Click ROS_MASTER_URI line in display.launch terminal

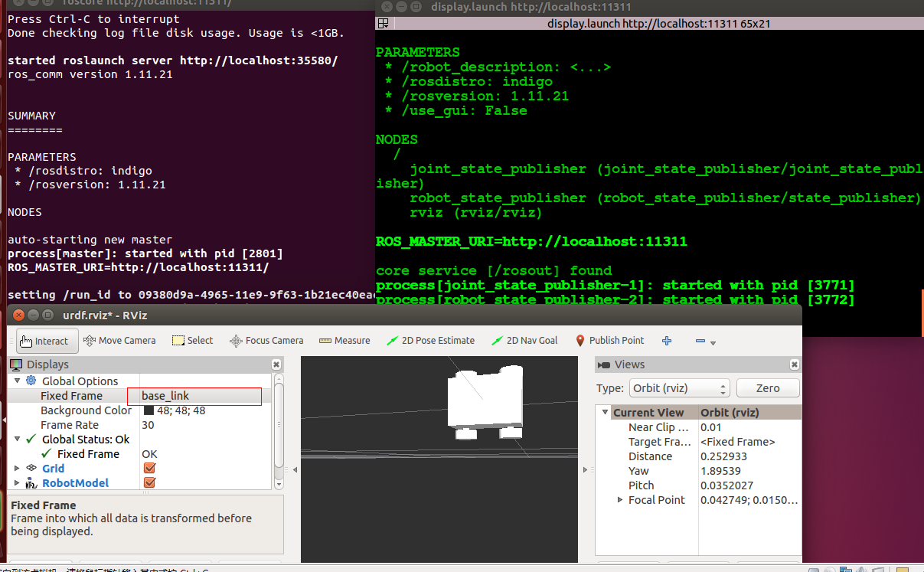(x=531, y=241)
